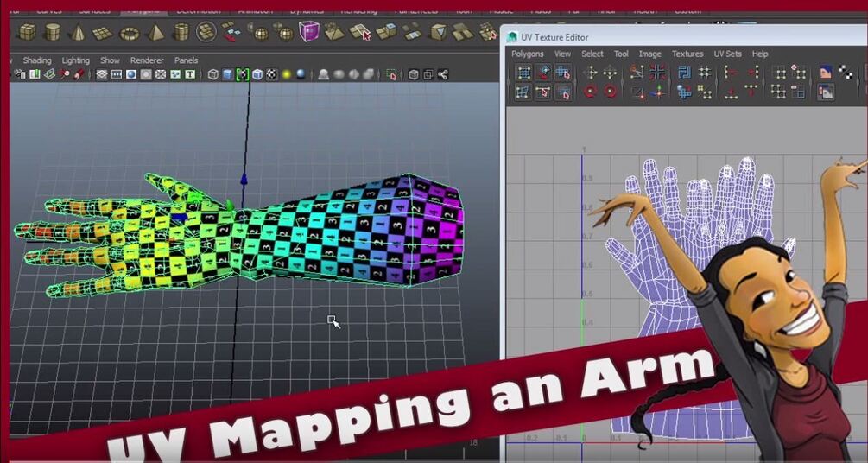Open the Image menu in the UV Texture Editor

tap(649, 54)
